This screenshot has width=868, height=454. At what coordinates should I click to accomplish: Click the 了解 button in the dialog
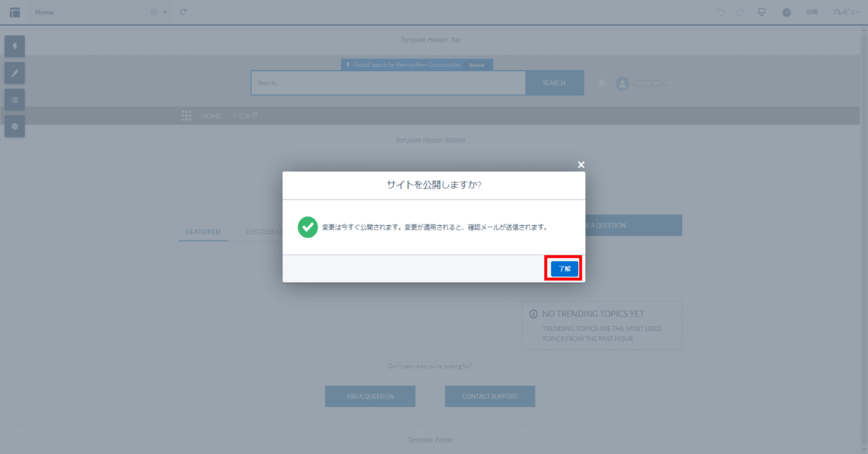click(564, 269)
